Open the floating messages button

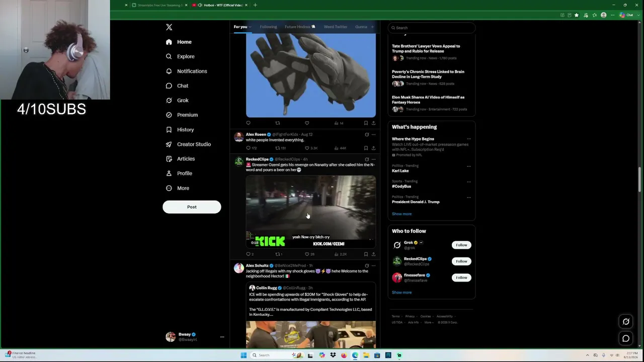626,338
